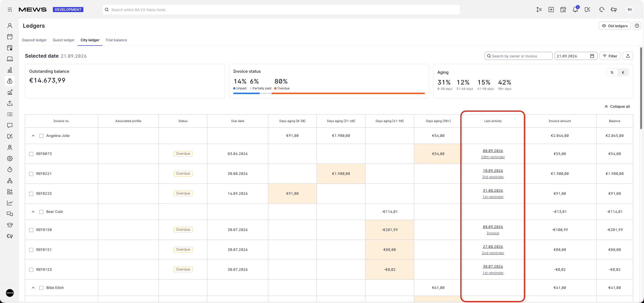This screenshot has height=303, width=644.
Task: Open the 3rd reminder link for REF0221
Action: [x=493, y=177]
